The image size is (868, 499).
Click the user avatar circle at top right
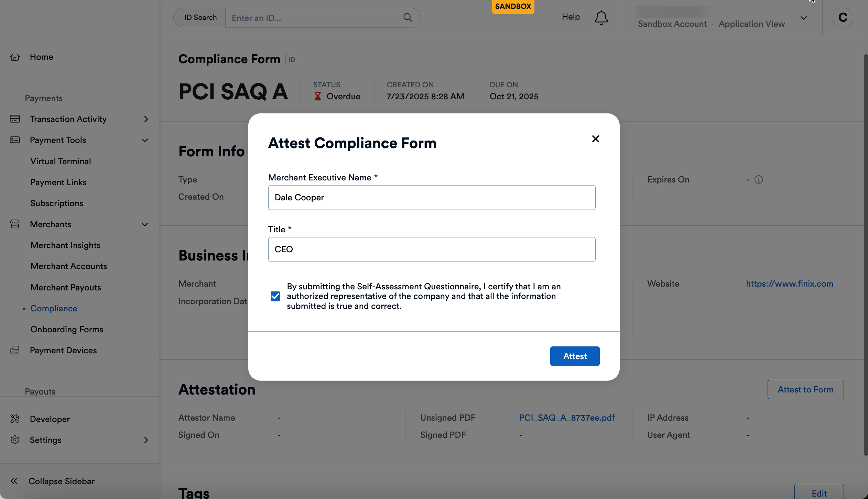click(x=843, y=18)
